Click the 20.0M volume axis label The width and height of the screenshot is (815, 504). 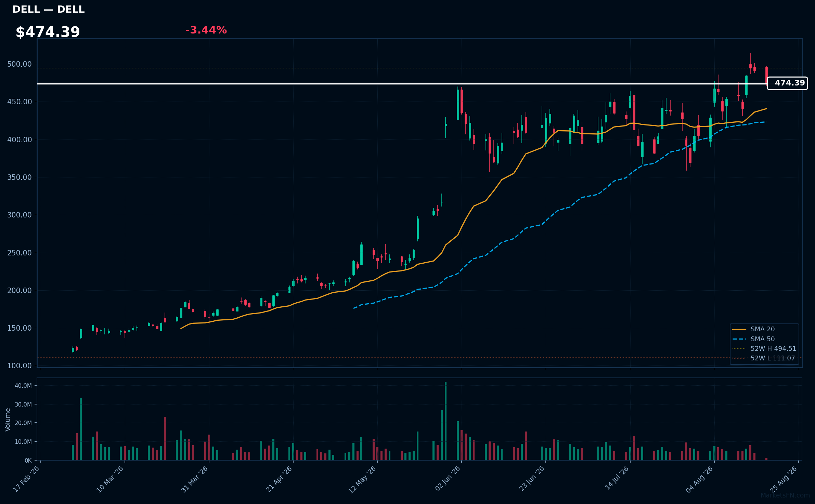pos(23,423)
